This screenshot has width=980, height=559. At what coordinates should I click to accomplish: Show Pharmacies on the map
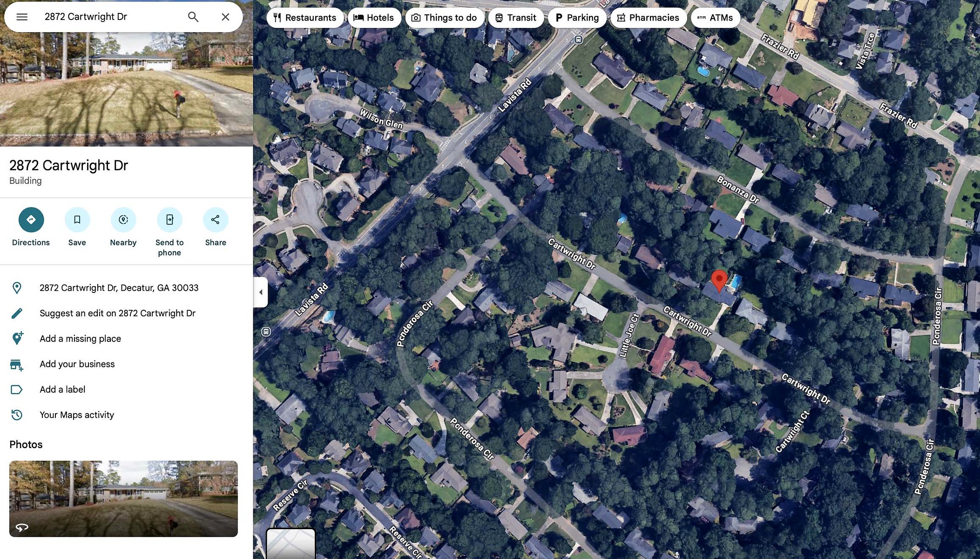click(648, 18)
